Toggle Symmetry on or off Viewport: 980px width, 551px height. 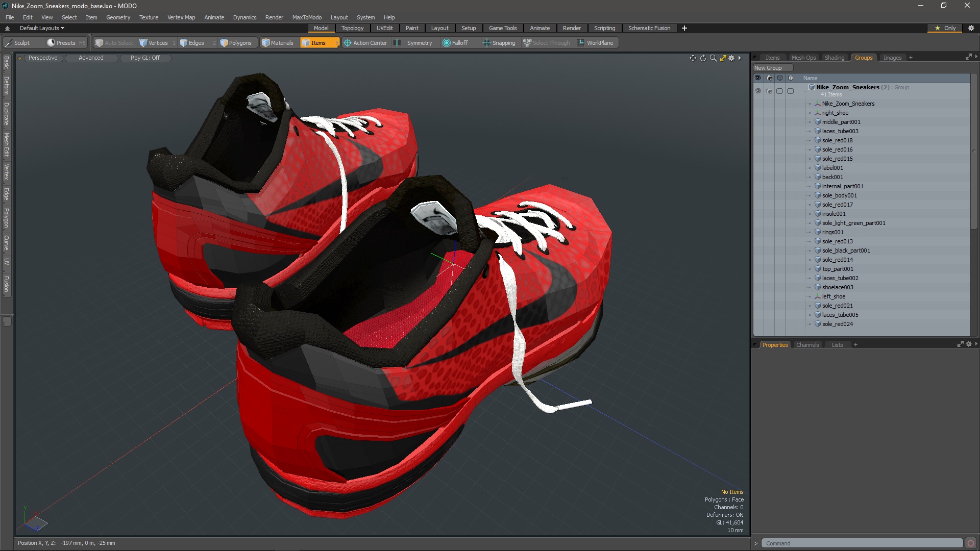(414, 43)
